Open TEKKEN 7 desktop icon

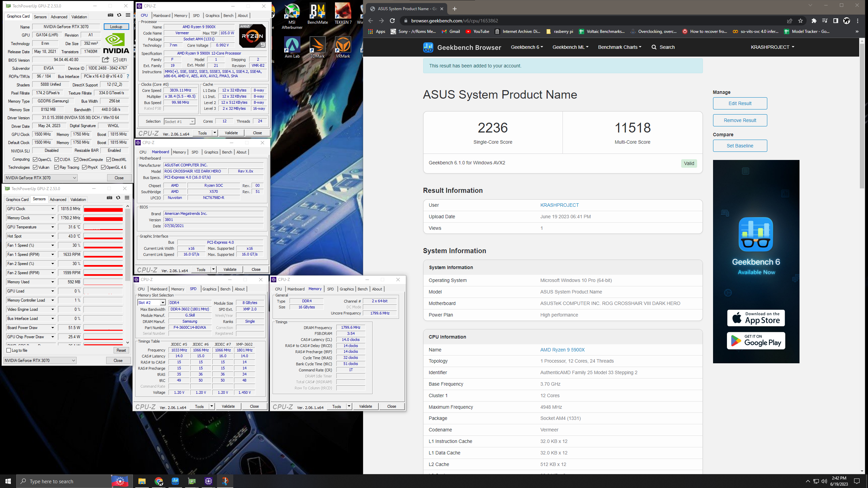click(343, 14)
